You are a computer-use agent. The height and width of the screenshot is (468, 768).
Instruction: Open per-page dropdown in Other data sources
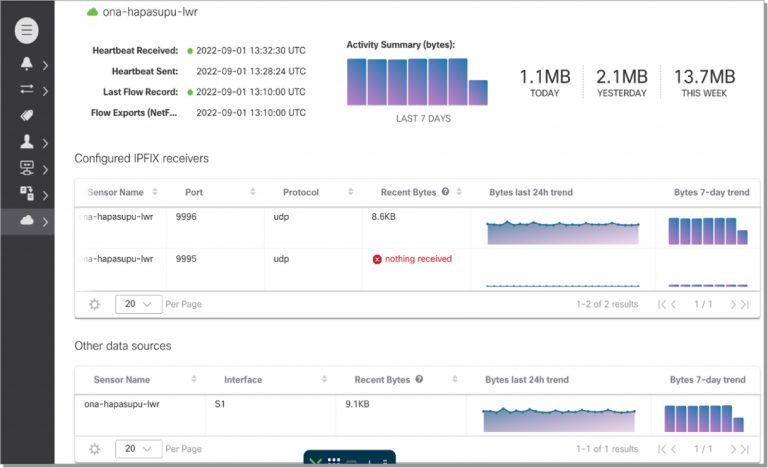[x=137, y=449]
